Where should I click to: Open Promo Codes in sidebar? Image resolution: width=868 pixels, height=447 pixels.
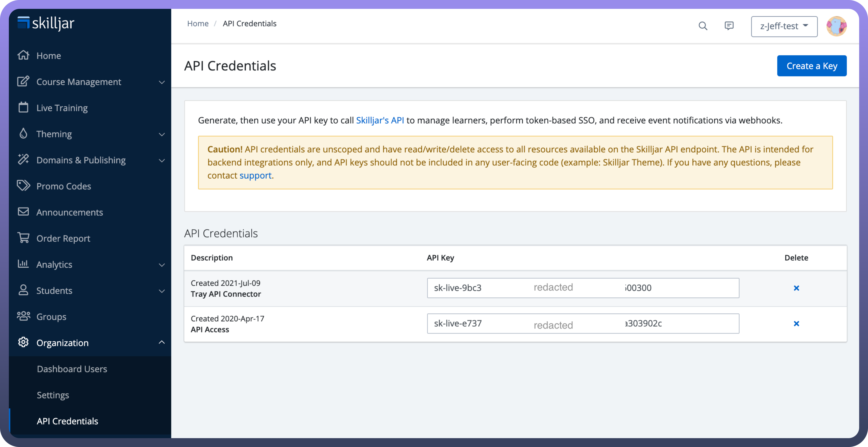coord(64,186)
